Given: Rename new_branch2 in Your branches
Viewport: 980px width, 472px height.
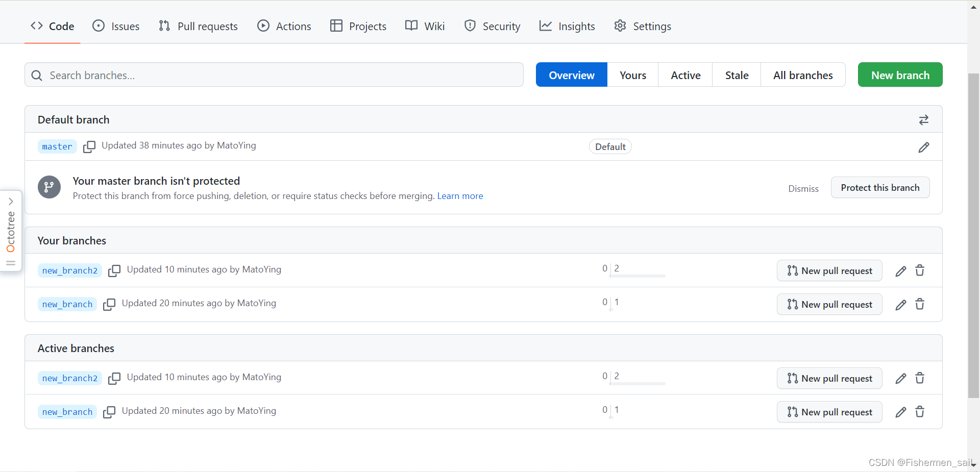Looking at the screenshot, I should pos(901,271).
